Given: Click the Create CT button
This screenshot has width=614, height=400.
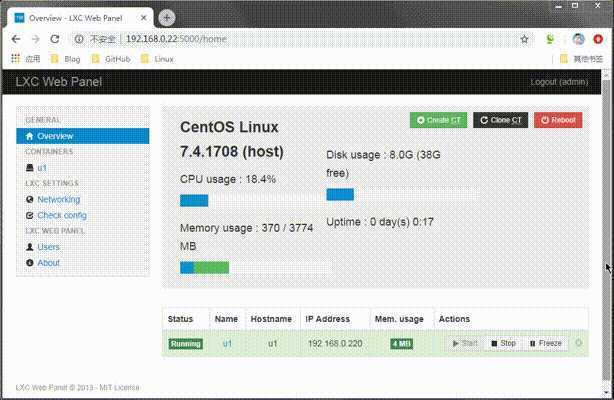Looking at the screenshot, I should [439, 120].
